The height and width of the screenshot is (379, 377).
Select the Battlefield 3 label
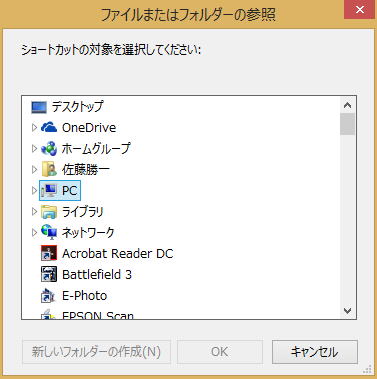coord(97,275)
